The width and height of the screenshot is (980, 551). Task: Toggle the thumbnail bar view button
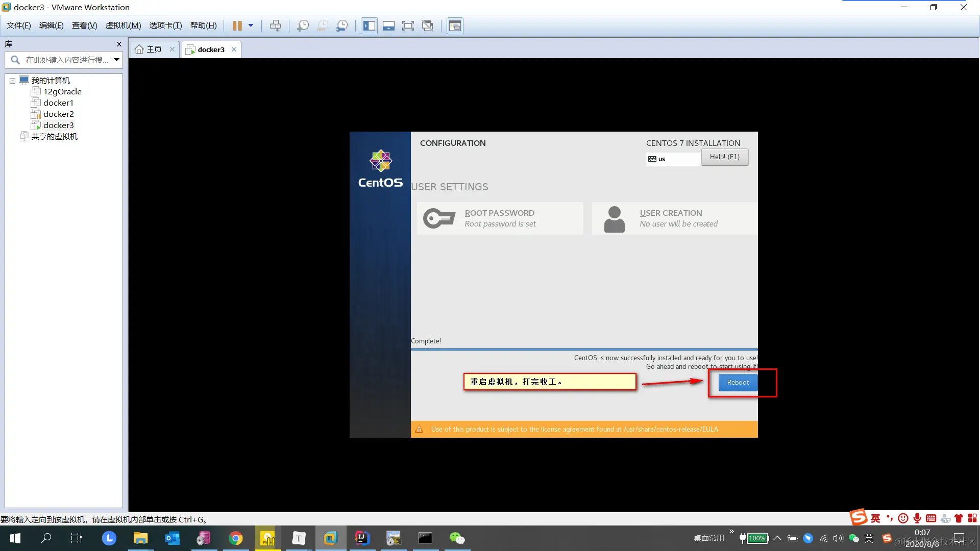point(388,26)
